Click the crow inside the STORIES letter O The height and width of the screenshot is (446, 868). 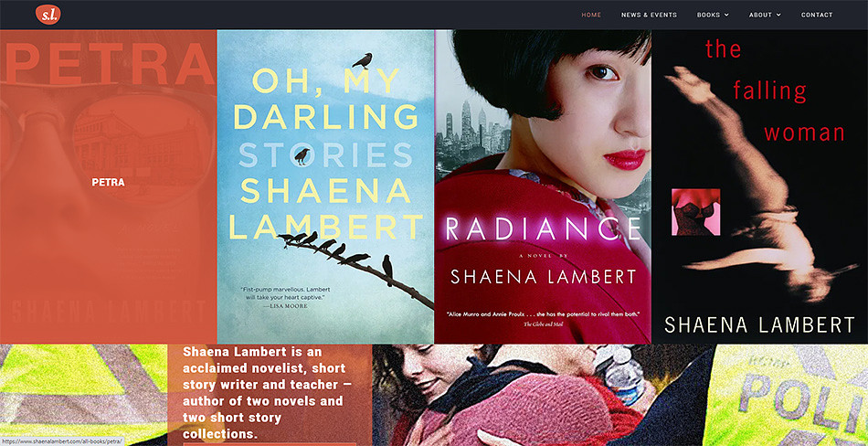pos(302,156)
